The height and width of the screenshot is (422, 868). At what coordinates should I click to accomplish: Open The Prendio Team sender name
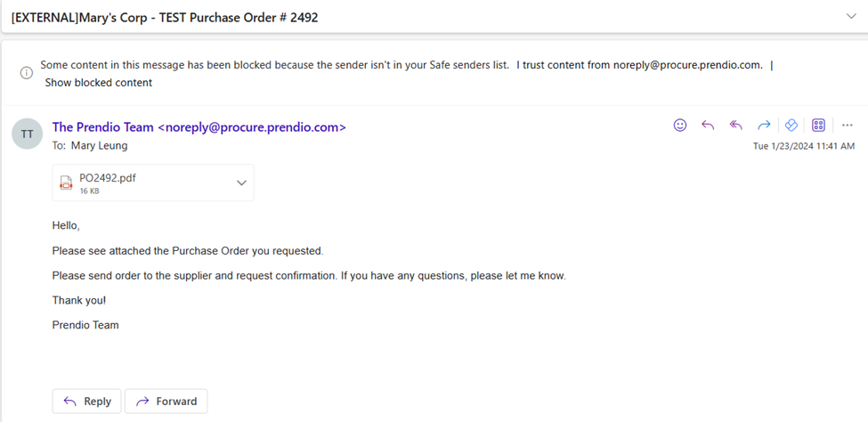tap(199, 127)
